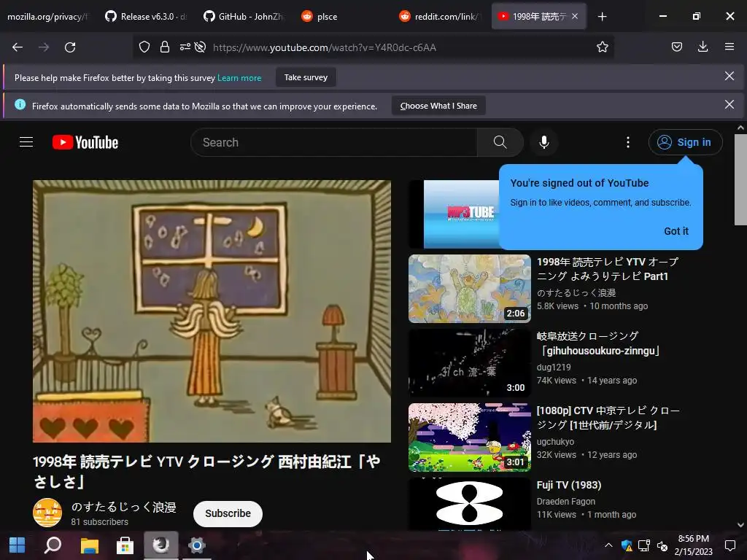Open the muted volume tray icon
This screenshot has width=747, height=560.
click(x=662, y=545)
